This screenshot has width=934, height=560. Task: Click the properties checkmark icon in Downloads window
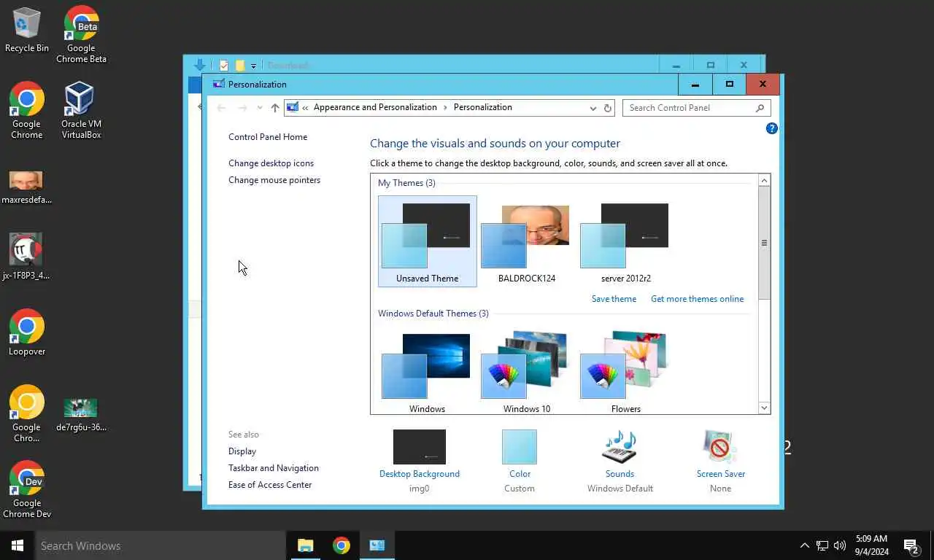pyautogui.click(x=224, y=66)
